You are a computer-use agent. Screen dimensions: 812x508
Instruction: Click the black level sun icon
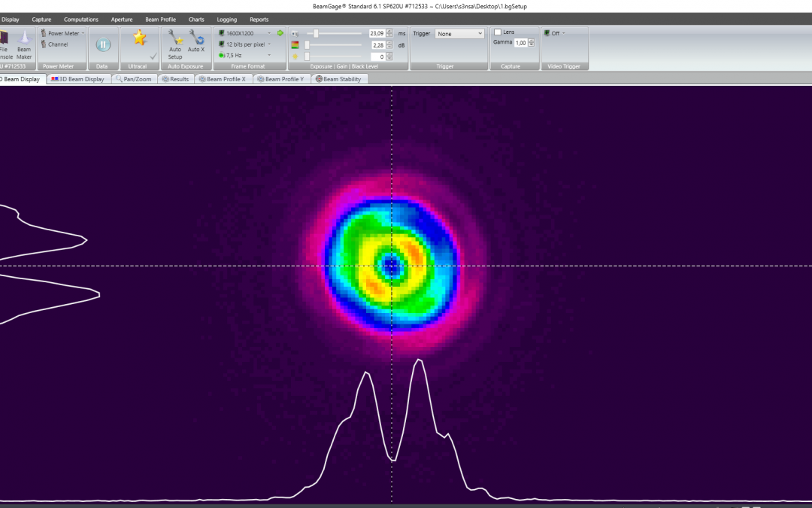point(295,56)
